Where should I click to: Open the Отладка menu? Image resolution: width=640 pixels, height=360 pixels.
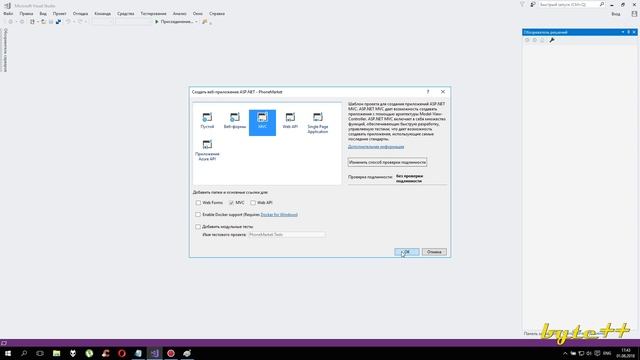pyautogui.click(x=80, y=13)
